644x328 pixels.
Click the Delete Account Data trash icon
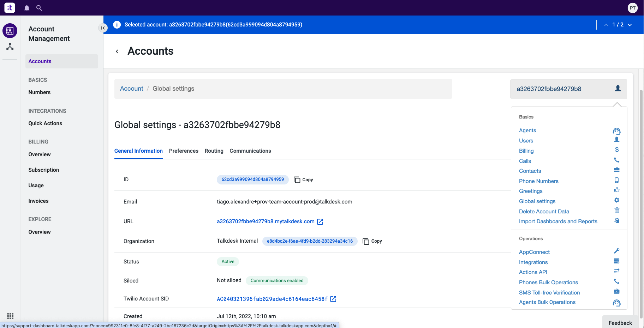click(617, 210)
